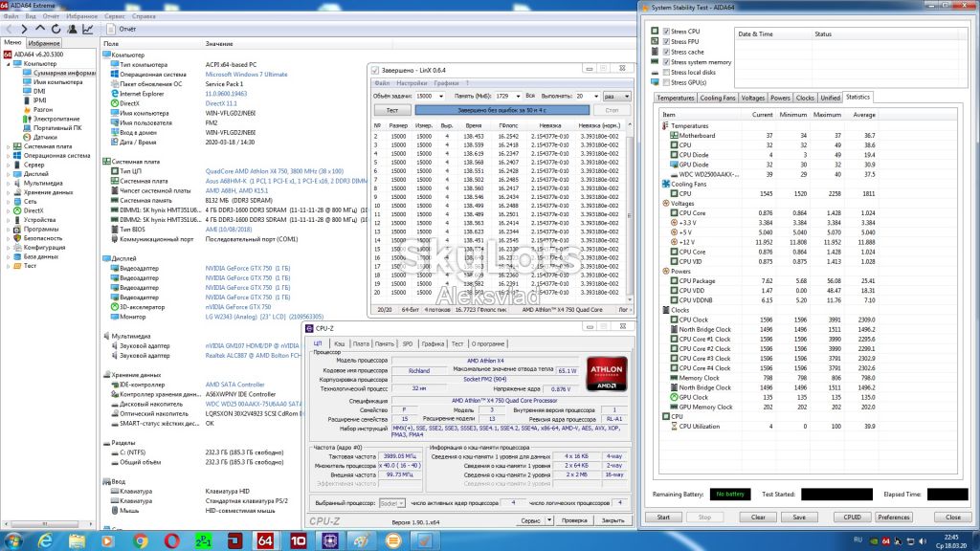
Task: Click AIDA64 icon in the taskbar
Action: pyautogui.click(x=265, y=540)
